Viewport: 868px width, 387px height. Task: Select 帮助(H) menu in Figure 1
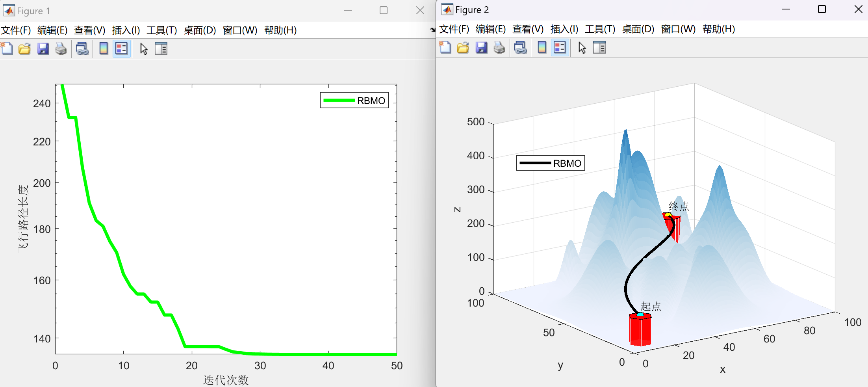(280, 30)
